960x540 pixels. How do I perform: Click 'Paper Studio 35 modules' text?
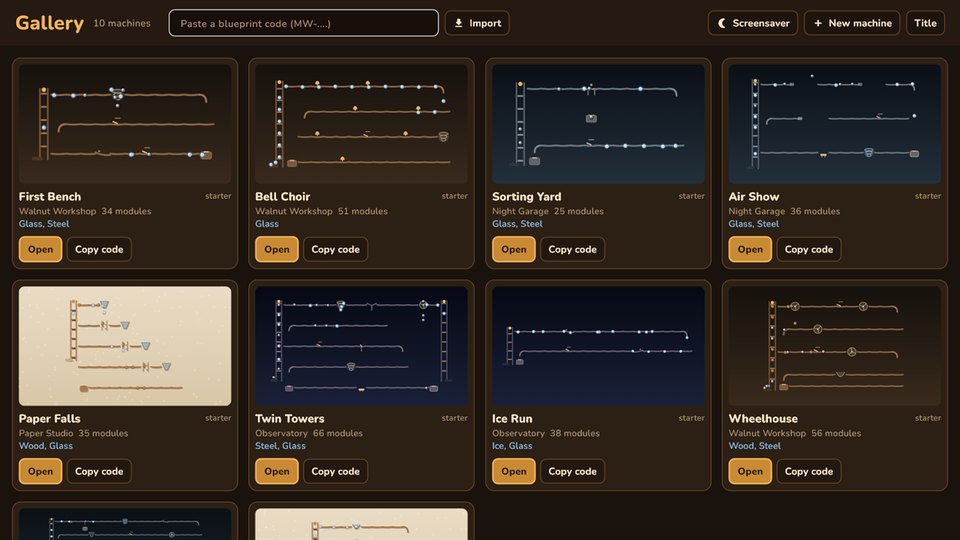(x=73, y=433)
